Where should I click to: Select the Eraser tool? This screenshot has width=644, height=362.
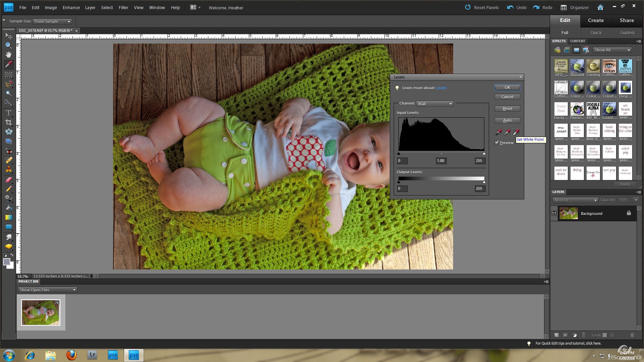(x=8, y=180)
